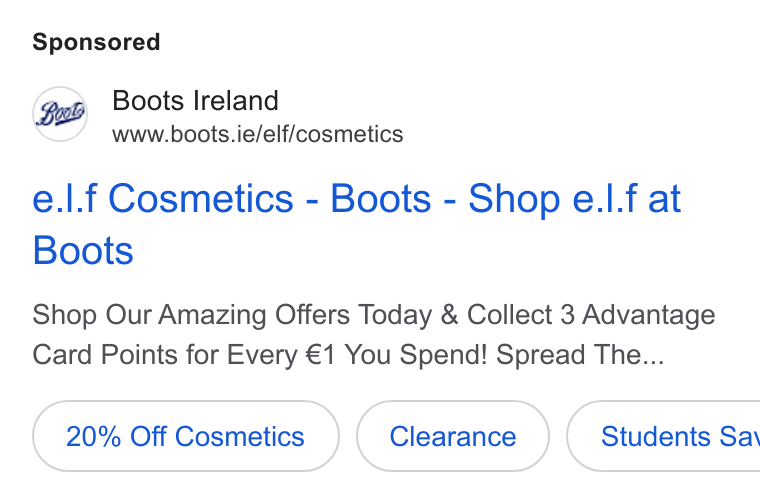
Task: Open the e.l.f Cosmetics Boots headline link
Action: [x=357, y=224]
